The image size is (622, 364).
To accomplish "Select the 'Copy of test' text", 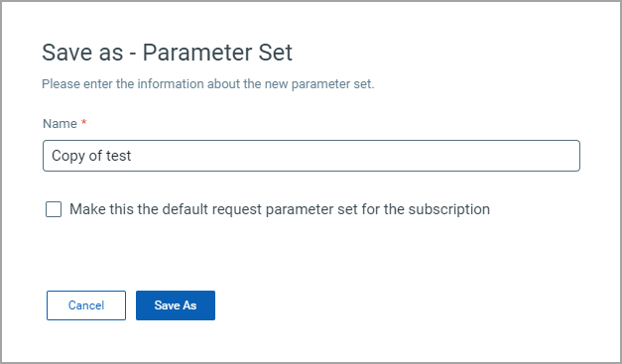I will click(91, 156).
